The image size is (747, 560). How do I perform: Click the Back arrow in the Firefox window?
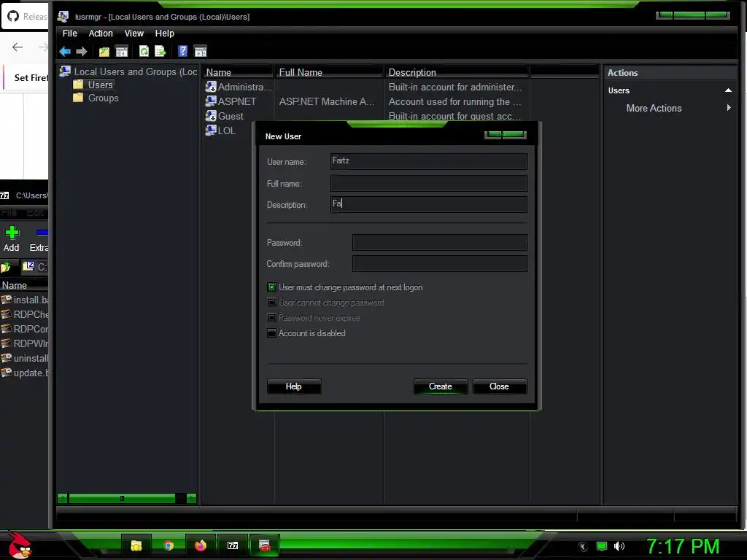point(18,47)
